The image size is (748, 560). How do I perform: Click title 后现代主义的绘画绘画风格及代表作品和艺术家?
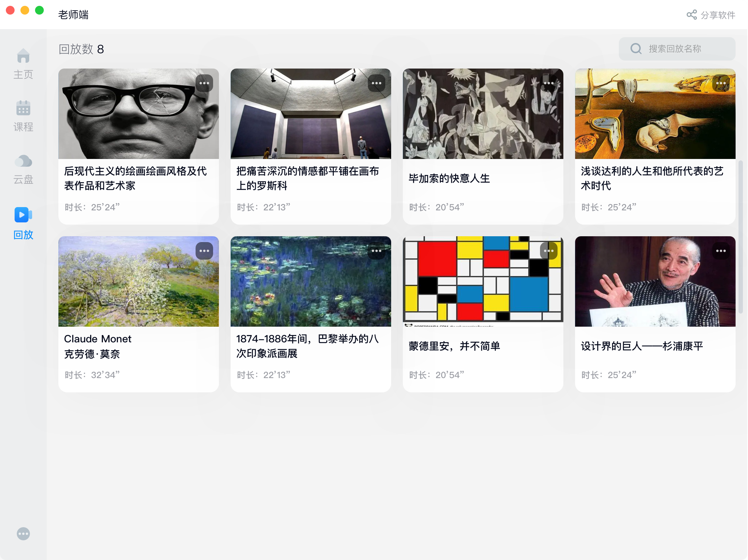coord(136,178)
